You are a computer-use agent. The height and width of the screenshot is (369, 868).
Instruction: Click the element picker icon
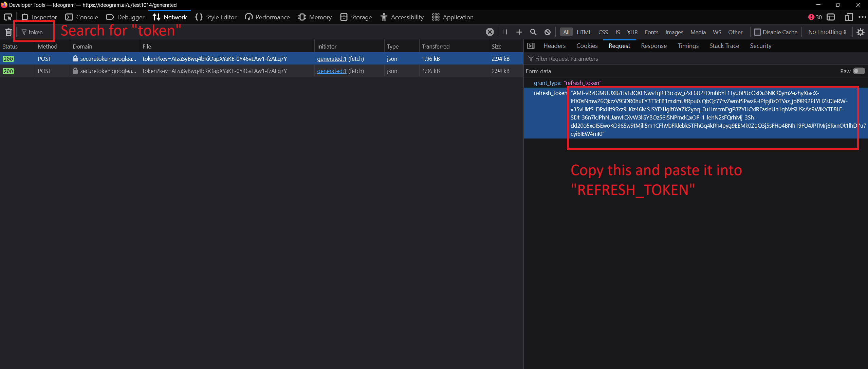tap(8, 17)
